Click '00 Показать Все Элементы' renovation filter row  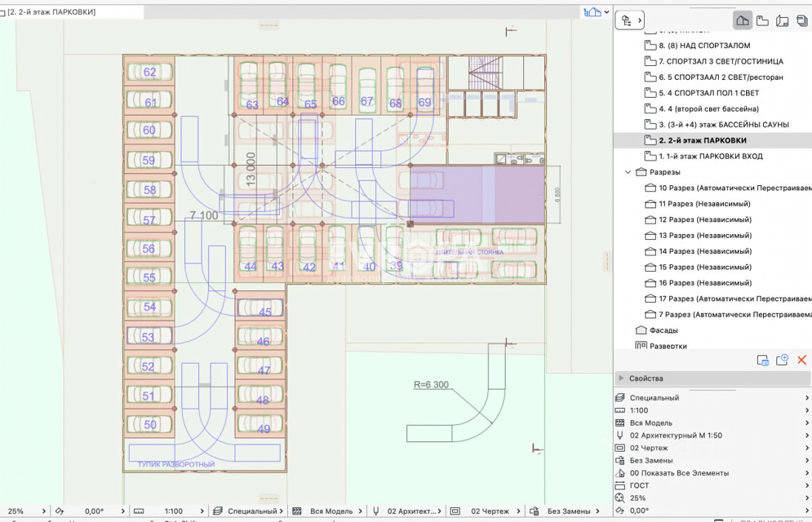tap(679, 473)
